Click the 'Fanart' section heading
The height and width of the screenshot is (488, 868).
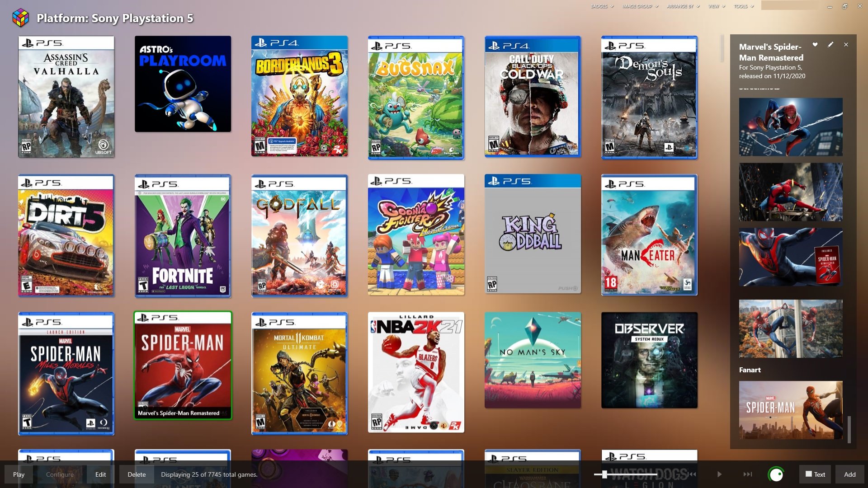click(x=750, y=370)
